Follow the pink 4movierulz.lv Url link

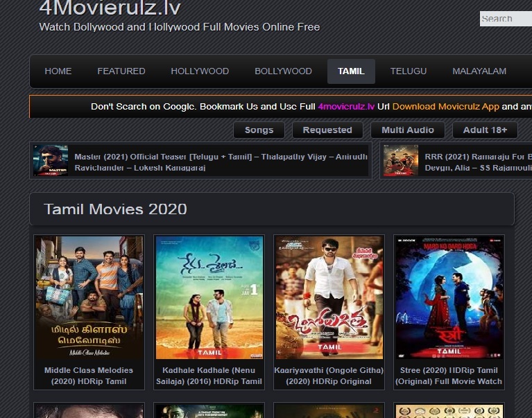346,107
